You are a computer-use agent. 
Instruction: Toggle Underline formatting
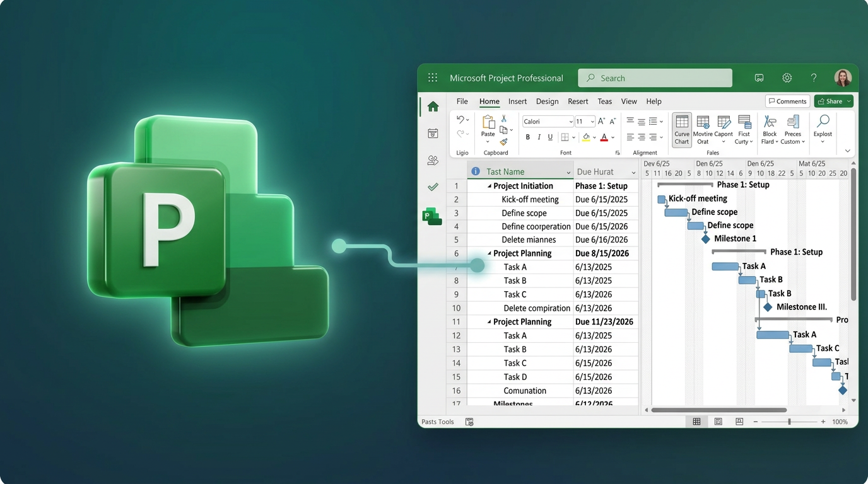pyautogui.click(x=550, y=137)
